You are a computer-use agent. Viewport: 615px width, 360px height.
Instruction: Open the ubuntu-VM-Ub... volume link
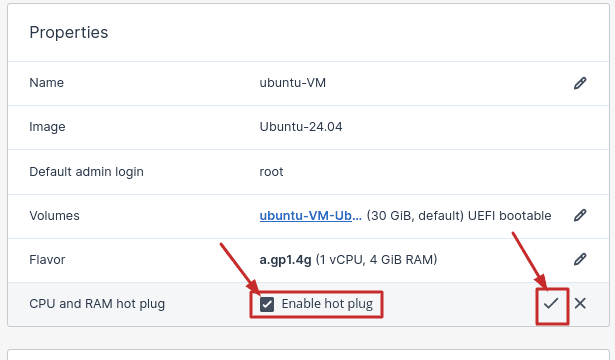[x=311, y=215]
